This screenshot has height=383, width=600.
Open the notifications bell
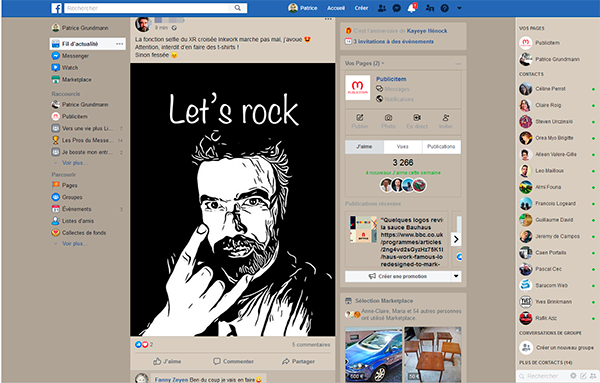tap(411, 8)
